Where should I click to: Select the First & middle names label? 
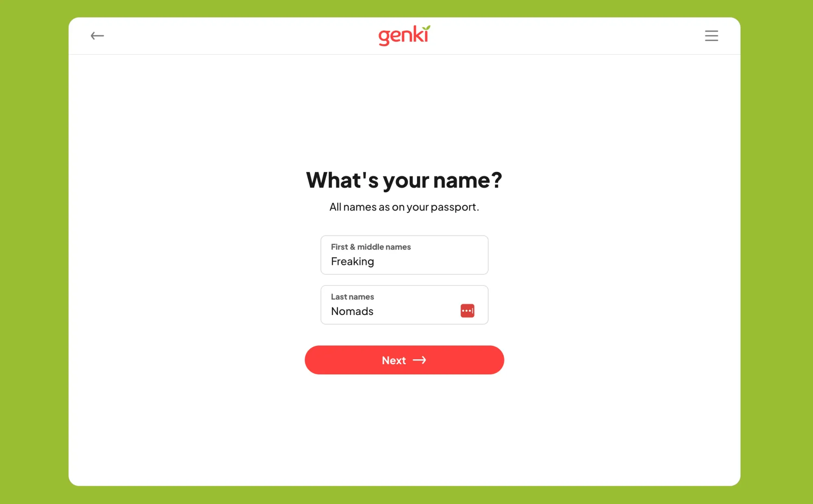pyautogui.click(x=370, y=246)
